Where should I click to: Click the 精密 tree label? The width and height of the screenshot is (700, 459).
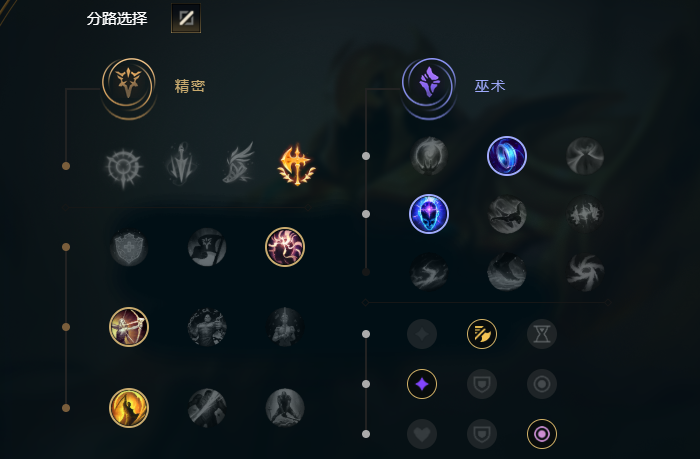pos(190,86)
